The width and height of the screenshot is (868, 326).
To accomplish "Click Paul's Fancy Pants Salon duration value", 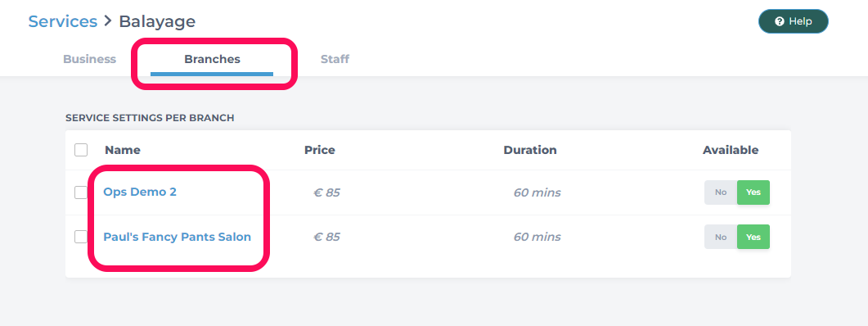I will [x=537, y=237].
